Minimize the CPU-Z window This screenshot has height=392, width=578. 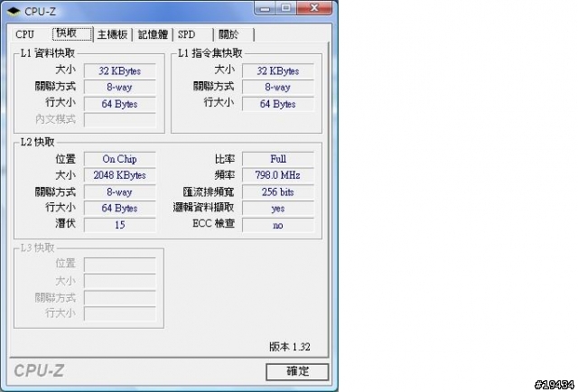[x=265, y=8]
